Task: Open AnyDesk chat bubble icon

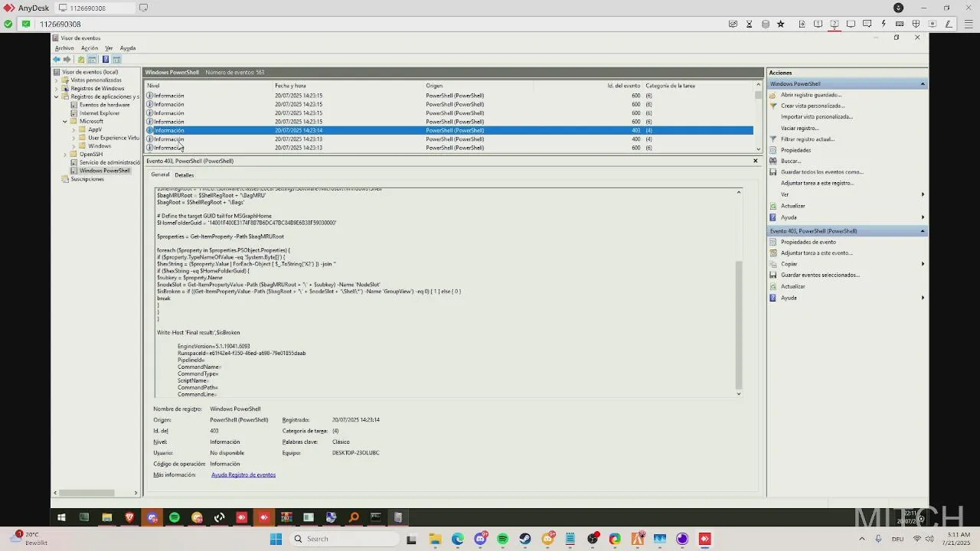Action: click(x=867, y=24)
